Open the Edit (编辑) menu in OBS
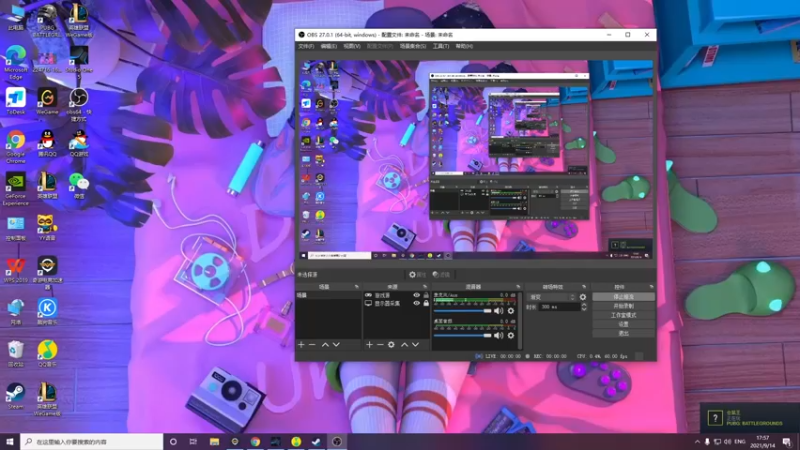This screenshot has height=450, width=800. tap(329, 46)
